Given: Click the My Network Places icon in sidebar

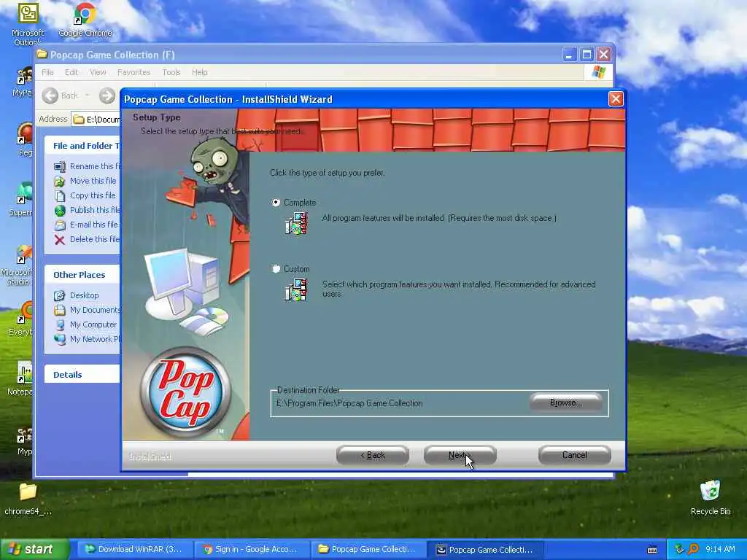Looking at the screenshot, I should 60,340.
